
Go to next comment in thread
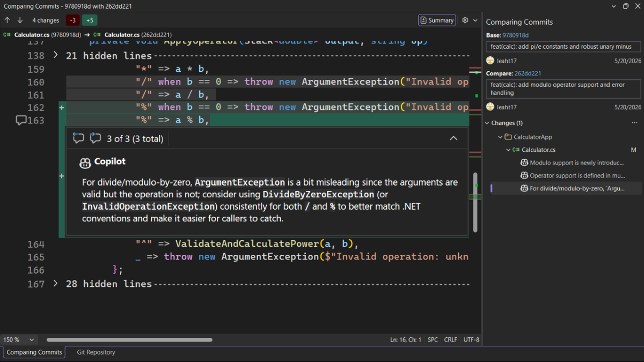96,138
